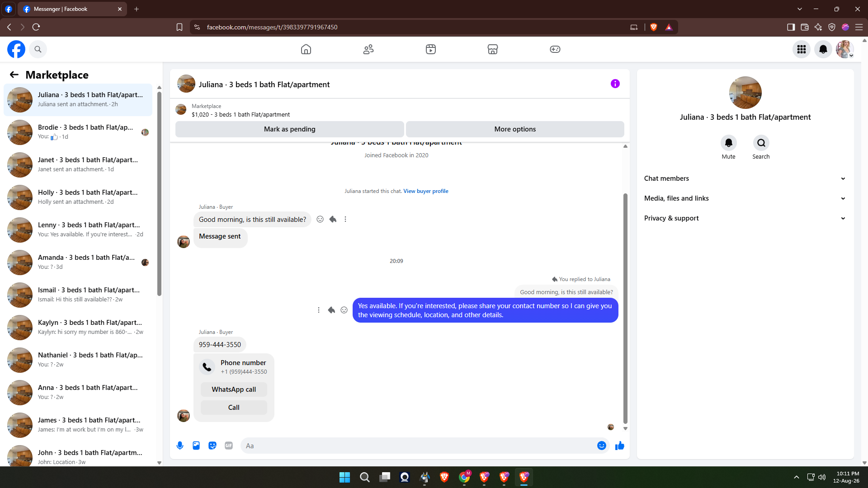Send a thumbs-up like
The height and width of the screenshot is (488, 868).
coord(620,446)
